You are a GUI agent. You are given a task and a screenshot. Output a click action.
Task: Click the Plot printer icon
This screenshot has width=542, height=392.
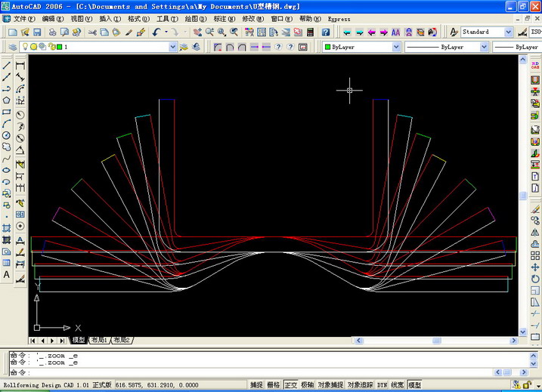(53, 32)
